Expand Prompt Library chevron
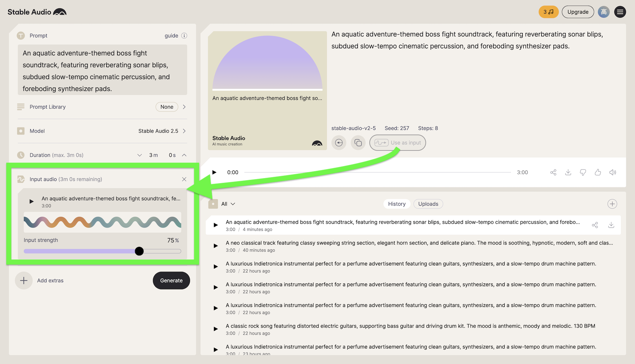635x364 pixels. tap(184, 107)
